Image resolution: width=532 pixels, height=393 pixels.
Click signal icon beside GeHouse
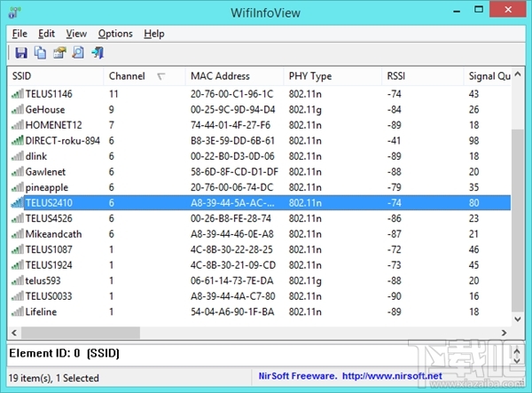pyautogui.click(x=18, y=109)
